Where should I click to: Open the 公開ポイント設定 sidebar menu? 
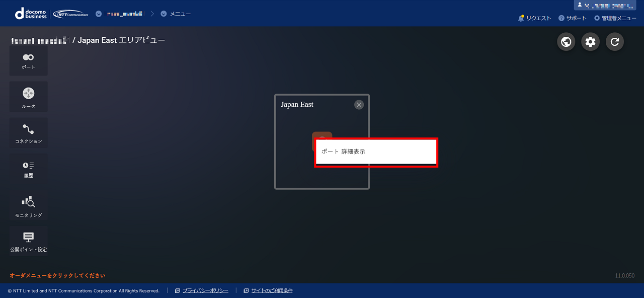coord(29,241)
